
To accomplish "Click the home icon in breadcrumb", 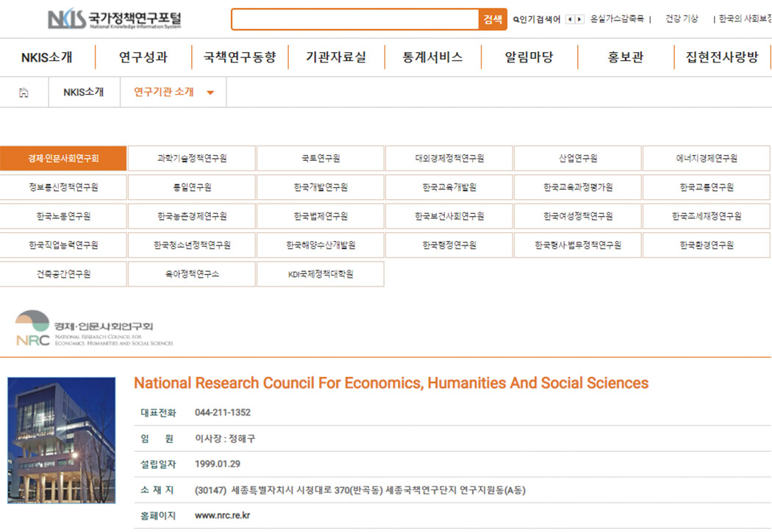I will pyautogui.click(x=24, y=92).
